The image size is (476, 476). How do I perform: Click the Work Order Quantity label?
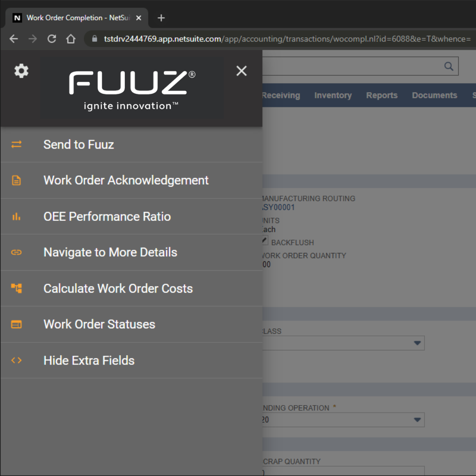point(304,256)
